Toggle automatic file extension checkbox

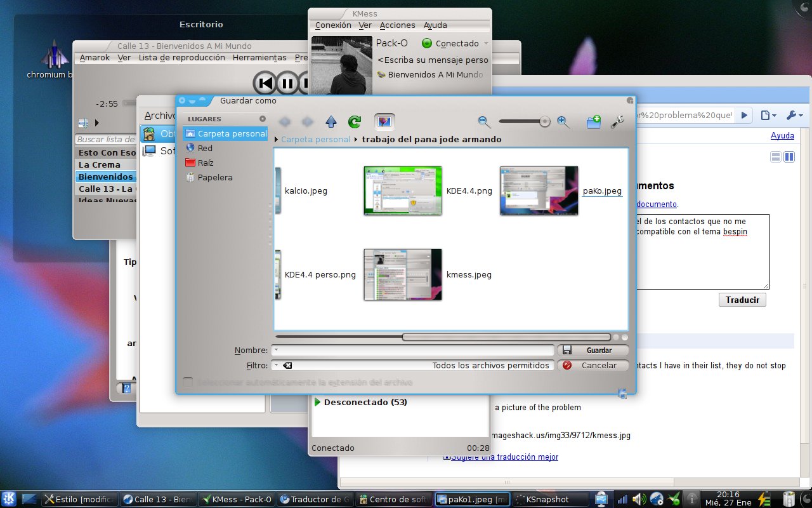pos(188,382)
